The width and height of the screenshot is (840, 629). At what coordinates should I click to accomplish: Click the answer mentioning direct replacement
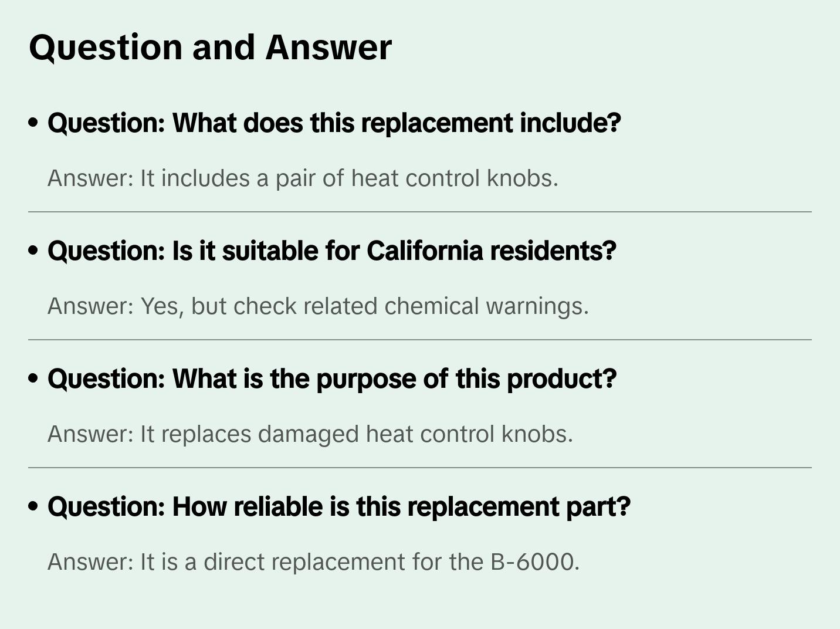[x=313, y=562]
